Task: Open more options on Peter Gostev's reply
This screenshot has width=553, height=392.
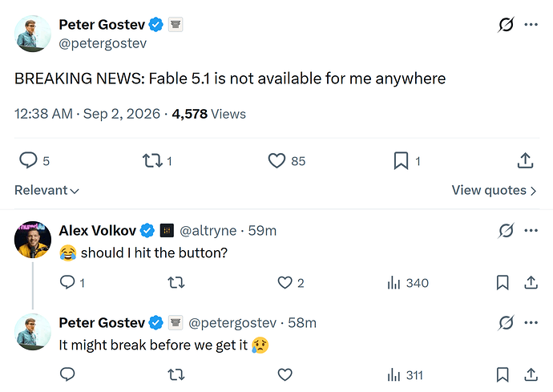Action: 531,322
